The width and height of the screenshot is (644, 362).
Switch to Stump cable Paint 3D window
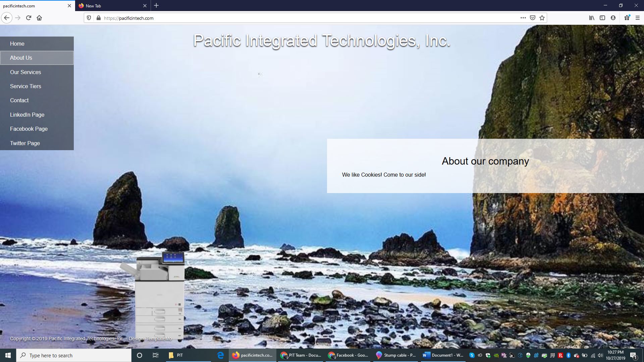coord(396,355)
